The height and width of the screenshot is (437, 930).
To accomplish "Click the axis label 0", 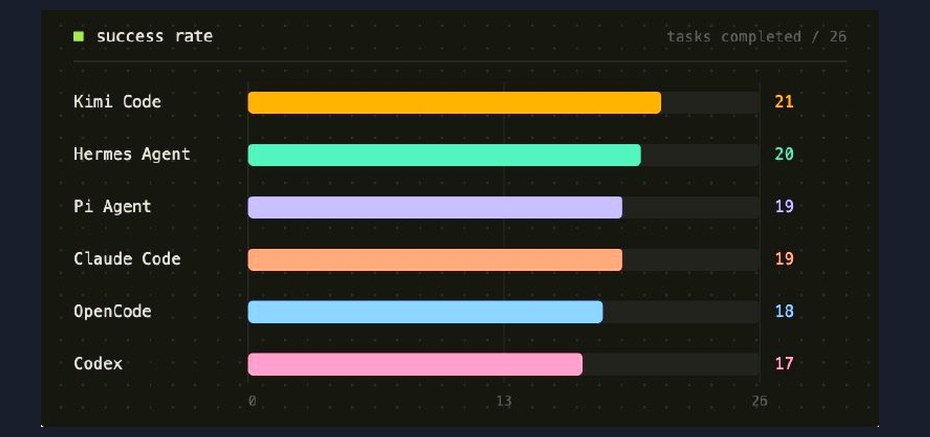I will (252, 401).
